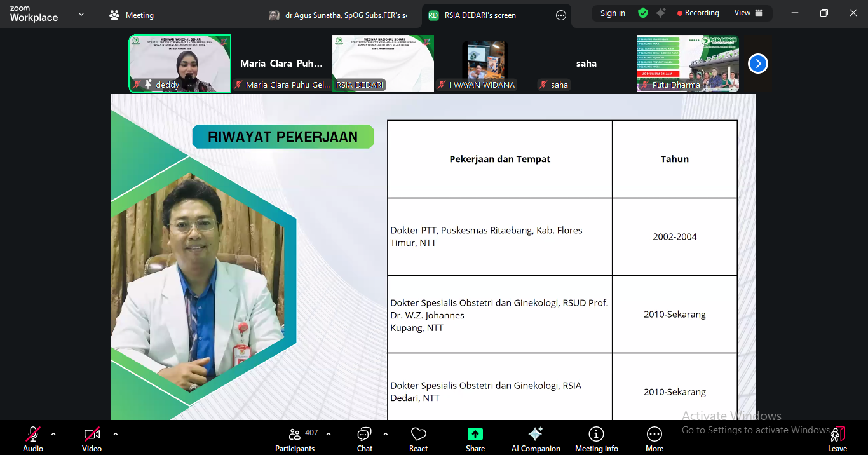Open the Chat panel

pos(364,438)
